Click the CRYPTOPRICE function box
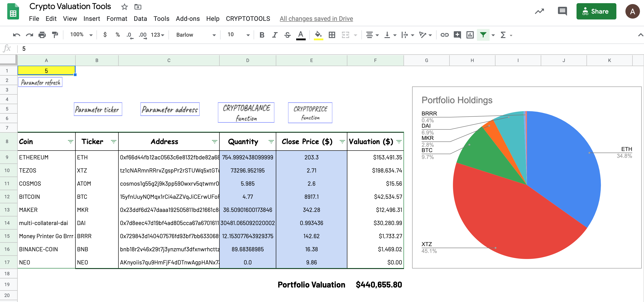Image resolution: width=644 pixels, height=302 pixels. point(310,113)
